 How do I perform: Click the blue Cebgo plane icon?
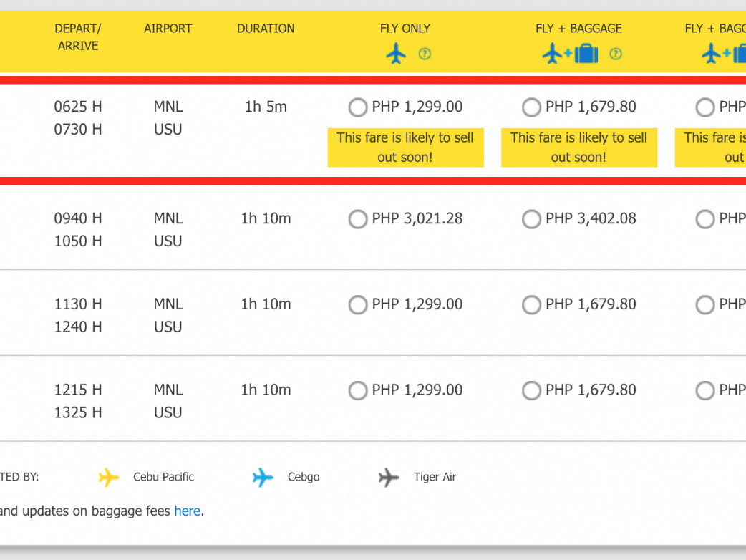[263, 477]
